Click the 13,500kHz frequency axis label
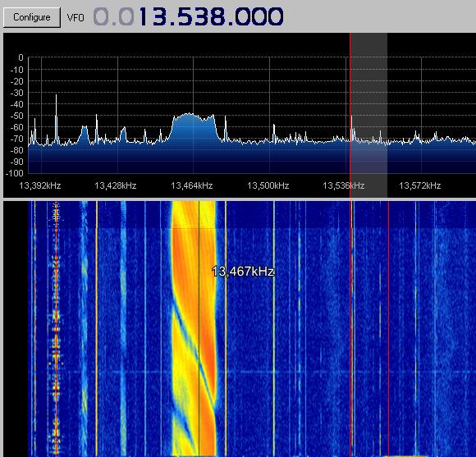The height and width of the screenshot is (457, 476). click(x=268, y=185)
